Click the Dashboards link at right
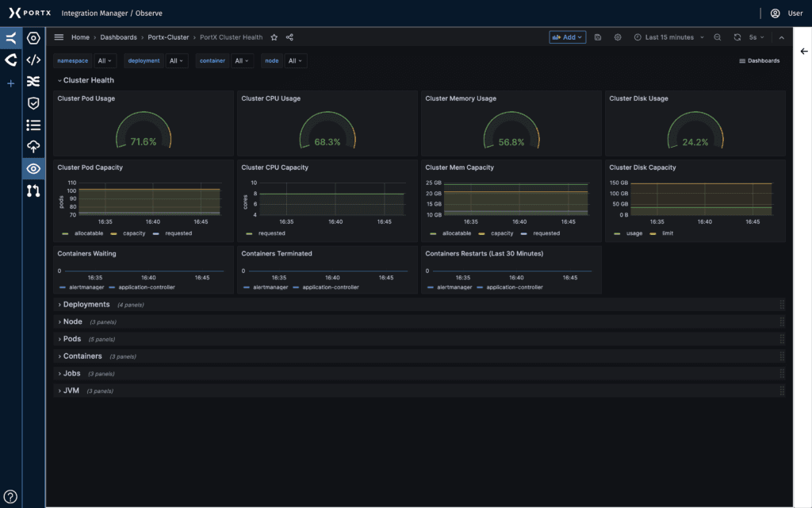 760,61
